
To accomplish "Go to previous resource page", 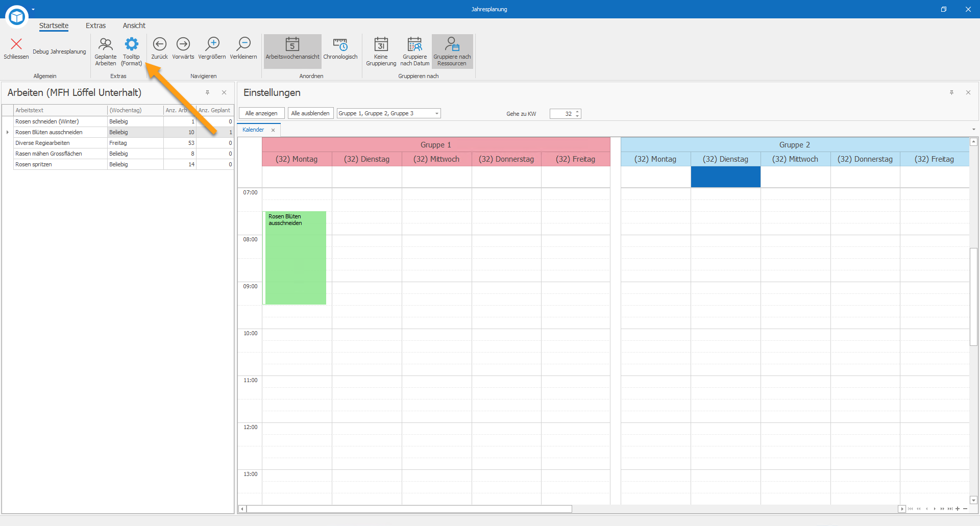I will 919,509.
